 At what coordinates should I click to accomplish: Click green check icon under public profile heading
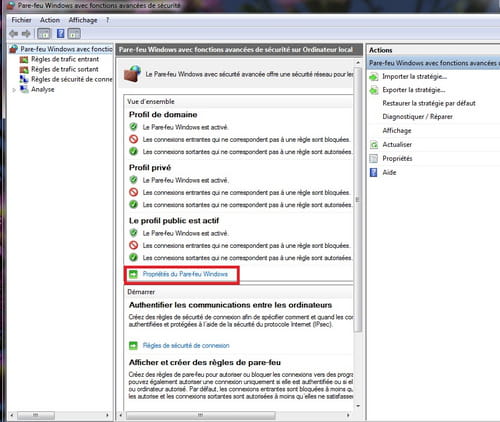(133, 233)
